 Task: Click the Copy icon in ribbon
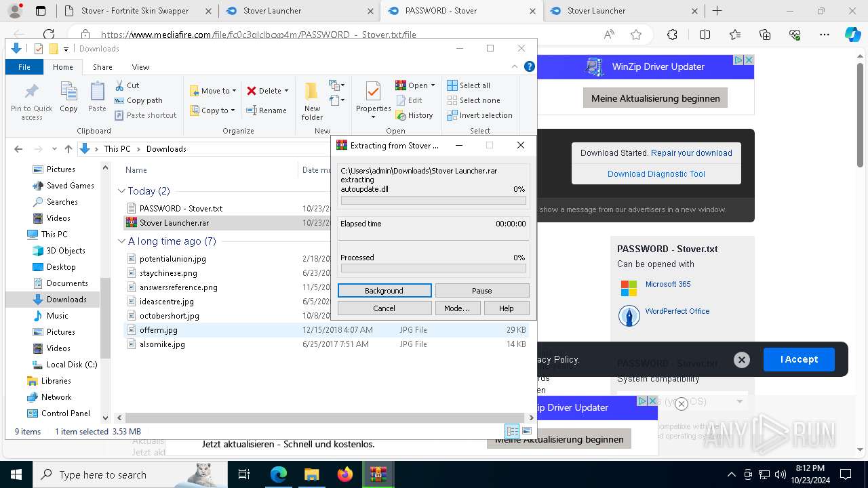pos(68,91)
